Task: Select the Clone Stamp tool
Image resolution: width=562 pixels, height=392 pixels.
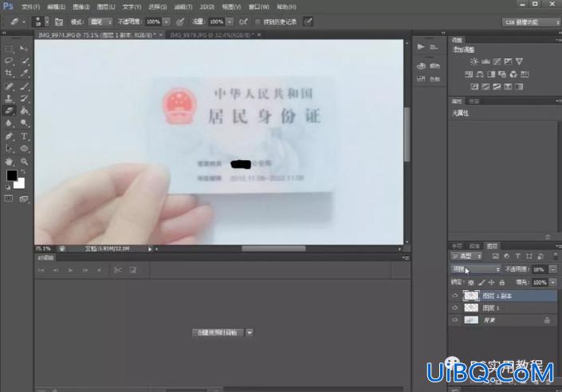Action: 9,99
